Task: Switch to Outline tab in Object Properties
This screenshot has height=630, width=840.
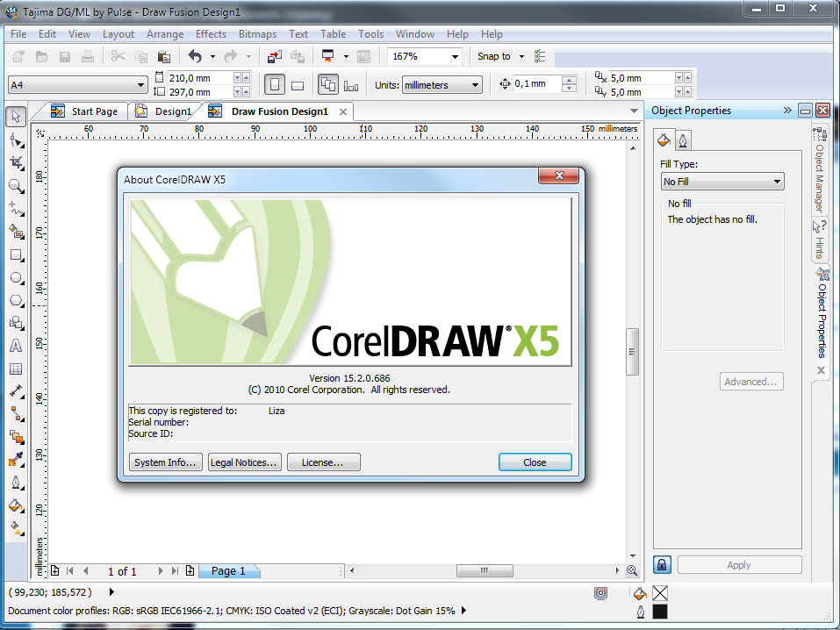Action: (683, 140)
